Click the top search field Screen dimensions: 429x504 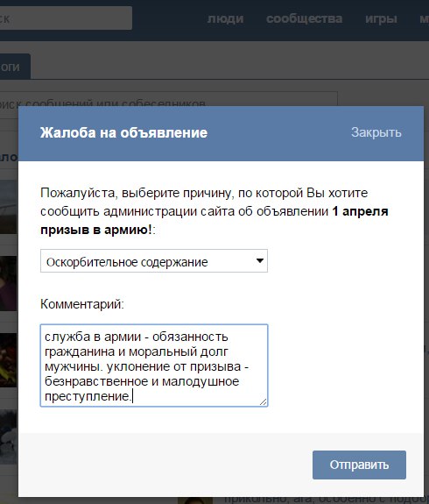coord(66,18)
